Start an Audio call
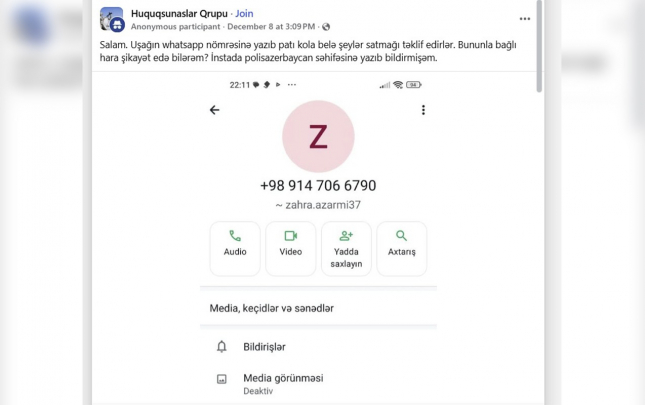 (x=235, y=249)
